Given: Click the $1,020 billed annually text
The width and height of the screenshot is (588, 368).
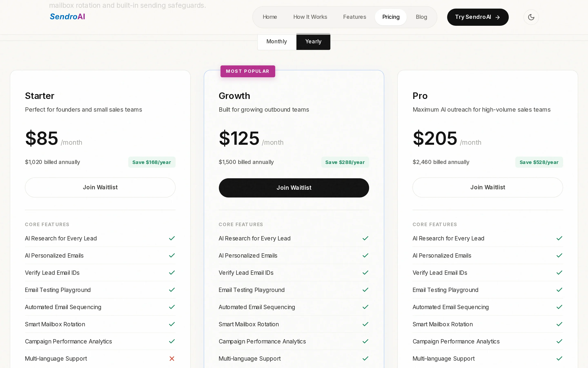Looking at the screenshot, I should tap(52, 162).
